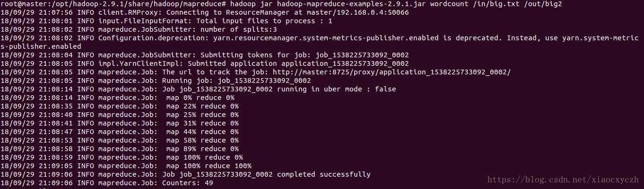Click the Configuration.deprecation warning line
This screenshot has height=189, width=644.
(320, 38)
